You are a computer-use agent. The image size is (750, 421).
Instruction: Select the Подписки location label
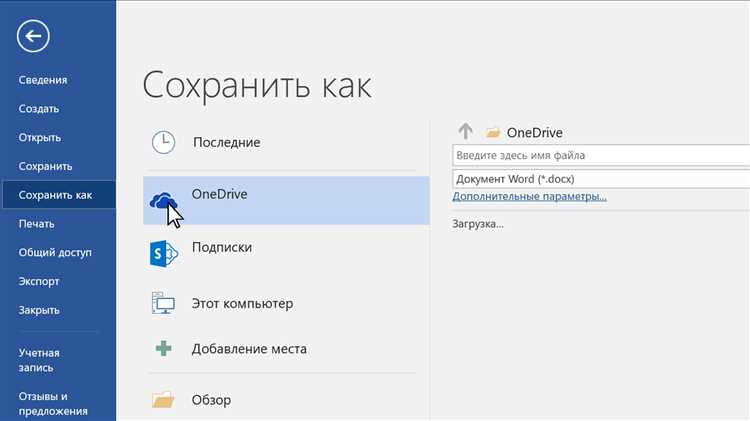(x=222, y=247)
